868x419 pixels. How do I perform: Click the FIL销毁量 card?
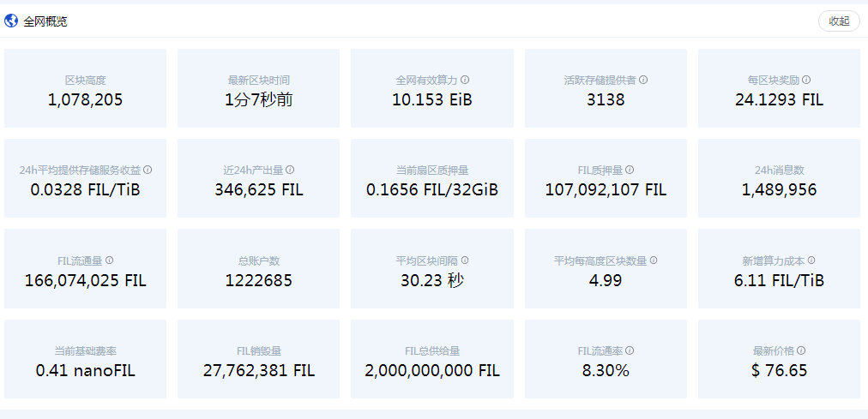pyautogui.click(x=258, y=359)
